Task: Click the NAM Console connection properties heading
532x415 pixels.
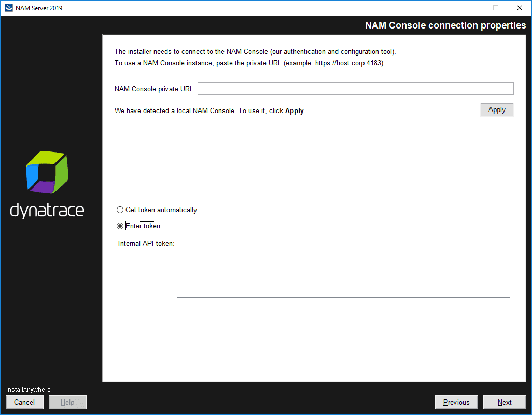Action: pos(445,25)
